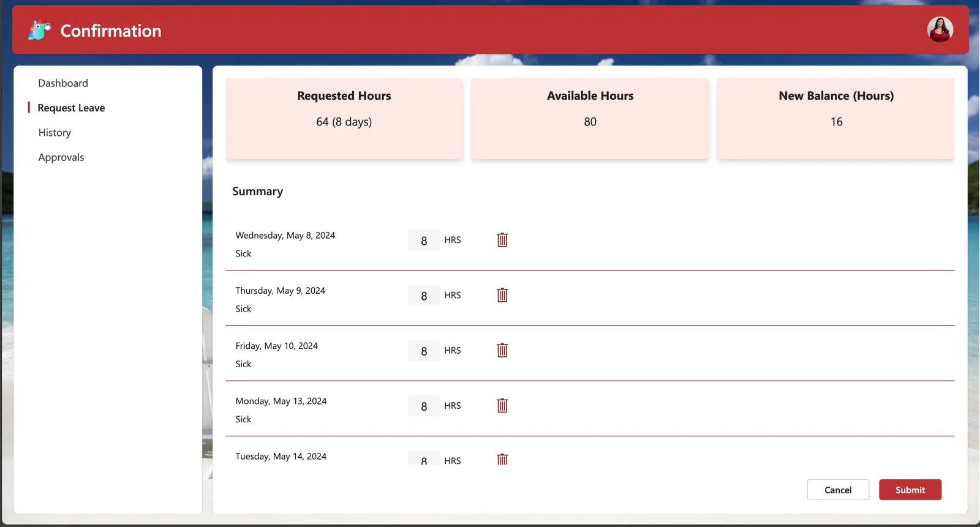The image size is (980, 527).
Task: Click the '64 (8 days)' value
Action: pos(344,122)
